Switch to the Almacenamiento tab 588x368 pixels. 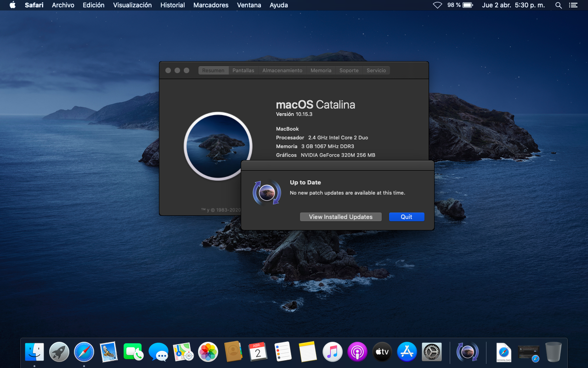(283, 70)
